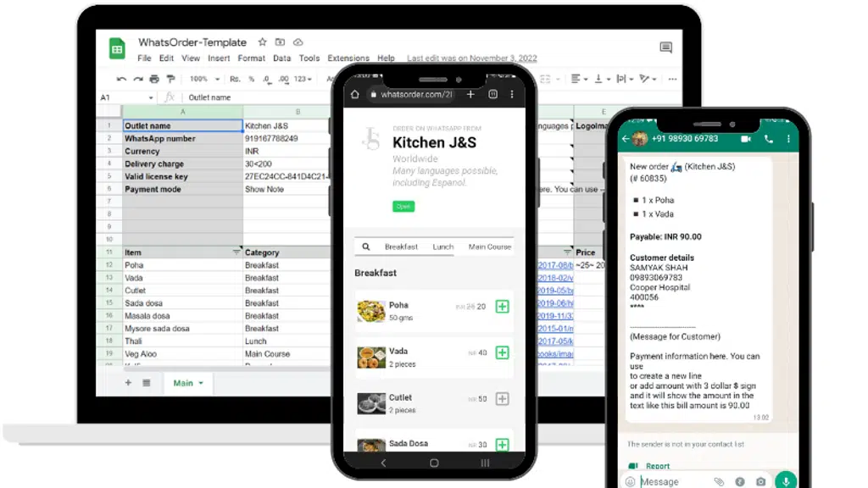Click the add sheet plus button
The width and height of the screenshot is (868, 488).
coord(128,383)
